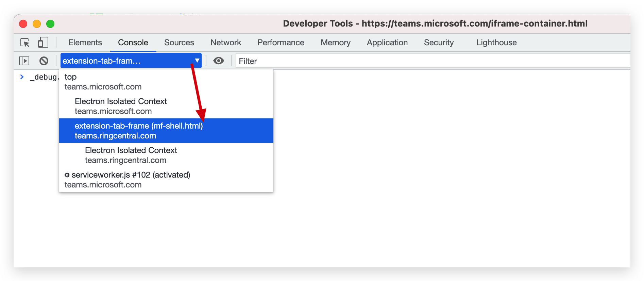Switch to the Elements tab

click(x=85, y=43)
